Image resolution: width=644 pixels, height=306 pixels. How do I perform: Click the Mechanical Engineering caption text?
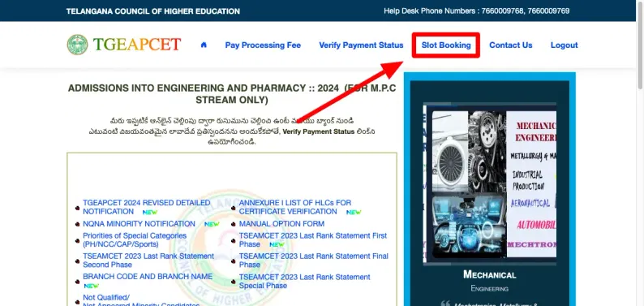[490, 281]
